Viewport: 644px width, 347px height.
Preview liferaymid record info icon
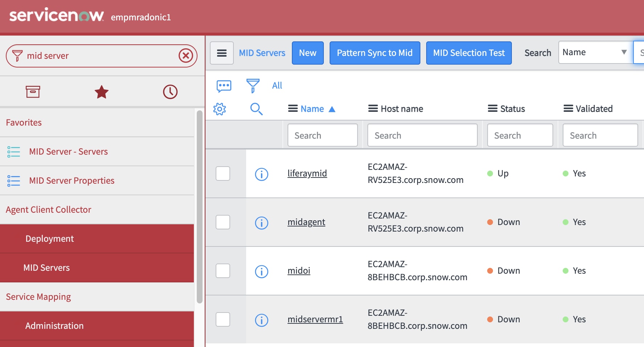(x=262, y=174)
